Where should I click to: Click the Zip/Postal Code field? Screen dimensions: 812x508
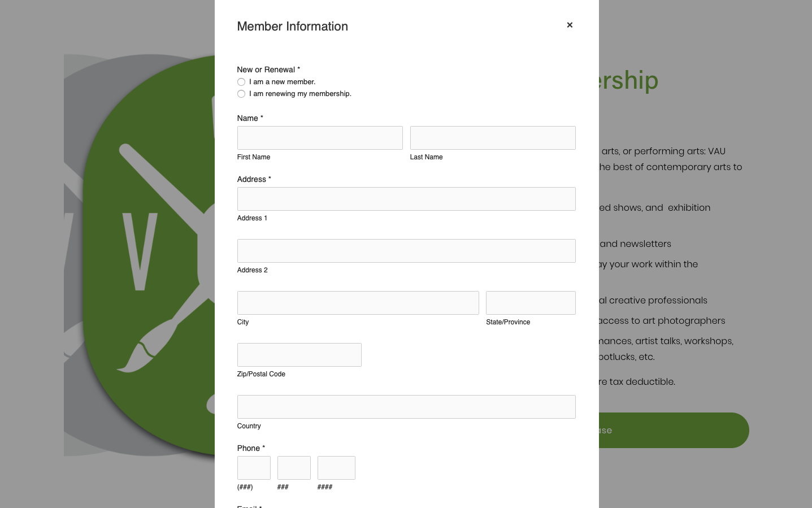click(x=299, y=355)
